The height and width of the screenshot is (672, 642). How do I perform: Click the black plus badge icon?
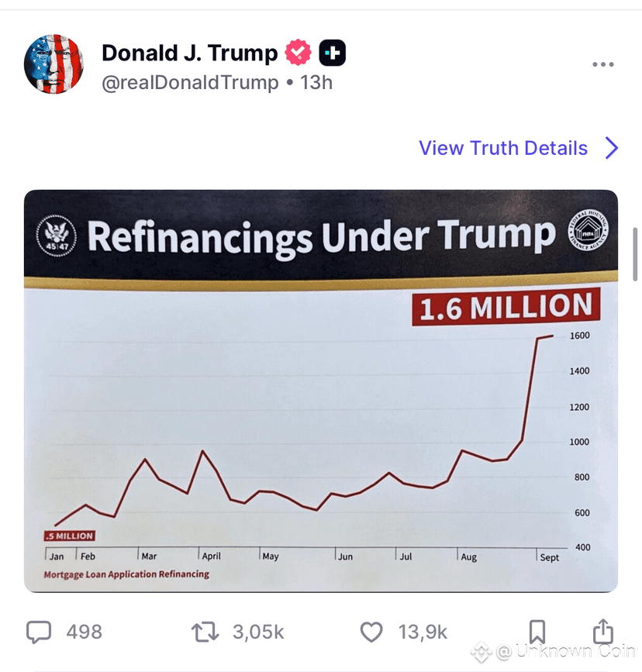[x=333, y=53]
